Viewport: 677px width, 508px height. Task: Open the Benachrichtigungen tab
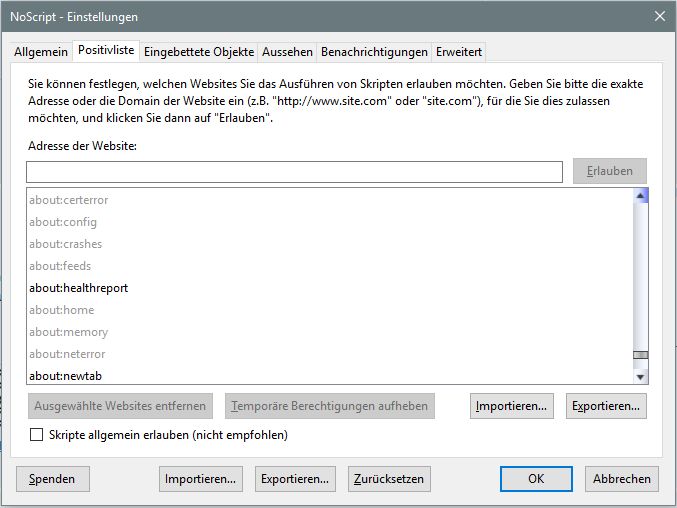[x=374, y=52]
